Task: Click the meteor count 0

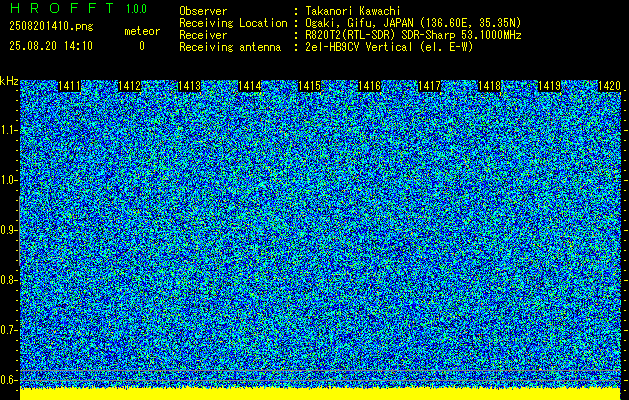Action: [142, 46]
